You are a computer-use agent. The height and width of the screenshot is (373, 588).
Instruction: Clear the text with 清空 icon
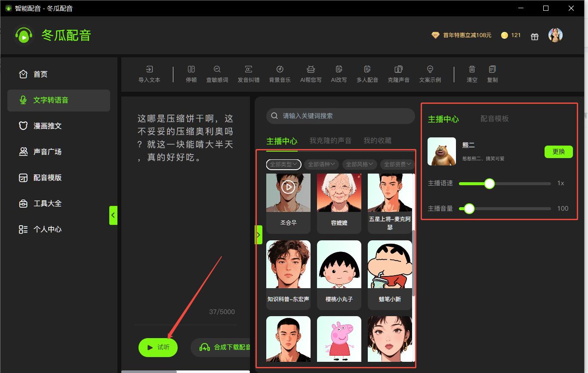tap(472, 73)
